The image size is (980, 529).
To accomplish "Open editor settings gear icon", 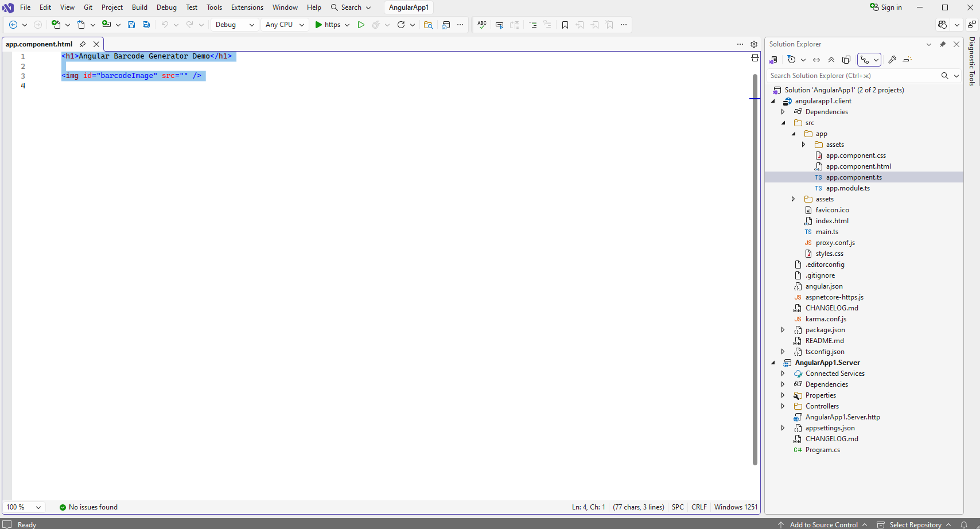I will click(x=754, y=44).
